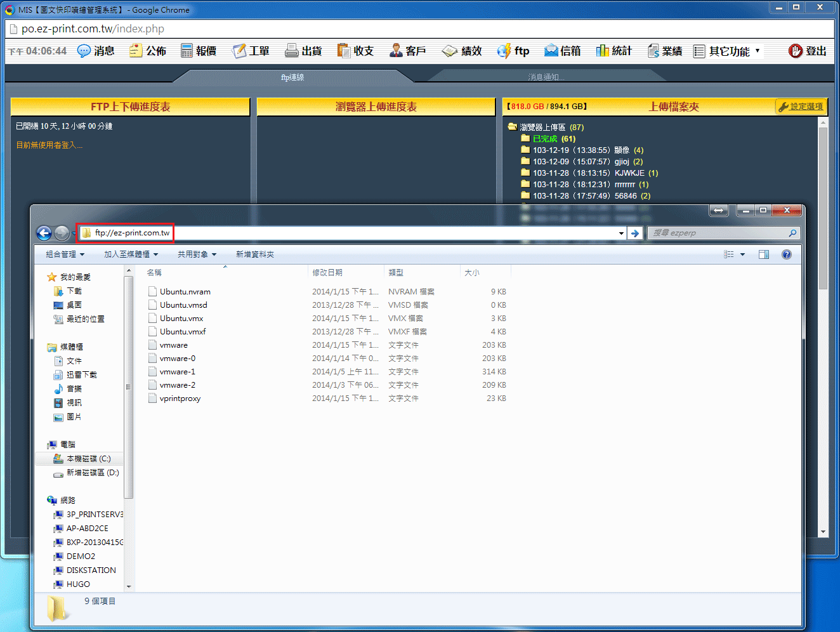The width and height of the screenshot is (840, 632).
Task: Select the 已完成 folder in tree
Action: click(544, 139)
